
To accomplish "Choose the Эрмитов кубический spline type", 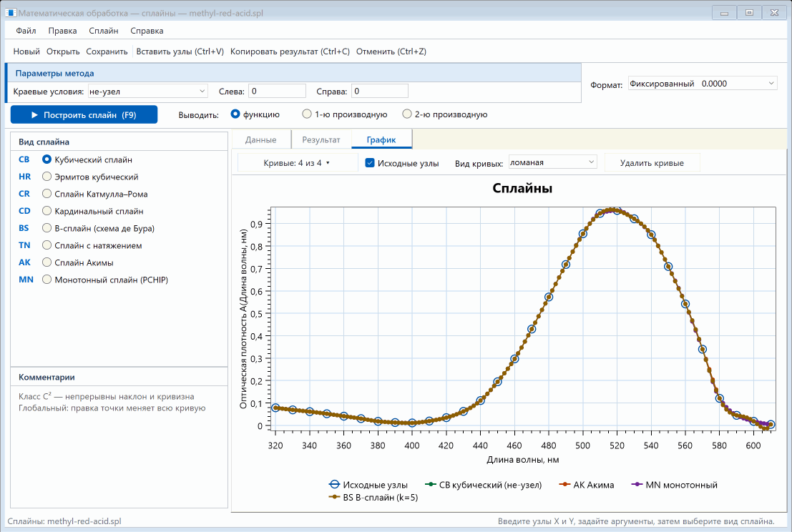I will (x=47, y=177).
